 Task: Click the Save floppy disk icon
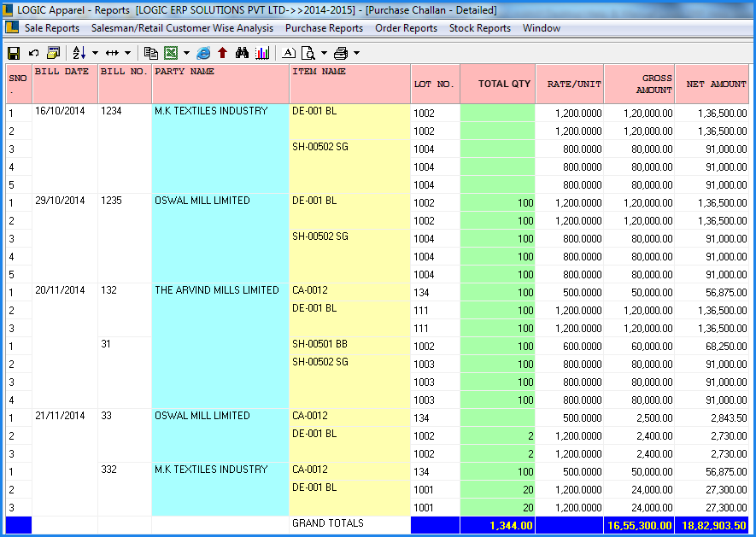coord(14,53)
